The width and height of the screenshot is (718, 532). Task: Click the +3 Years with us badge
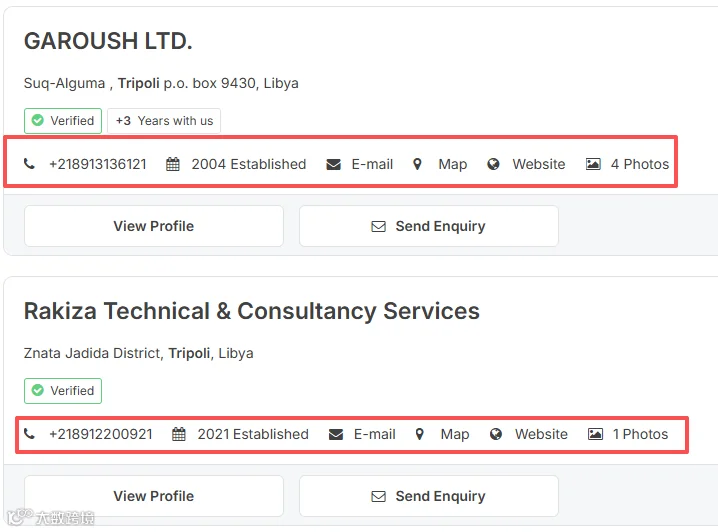pos(164,121)
